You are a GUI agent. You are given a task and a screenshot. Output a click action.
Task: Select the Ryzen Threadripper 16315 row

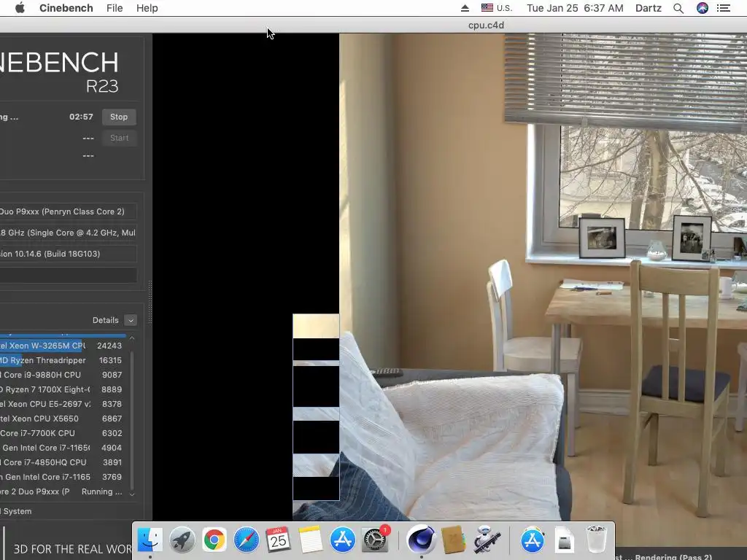tap(63, 360)
